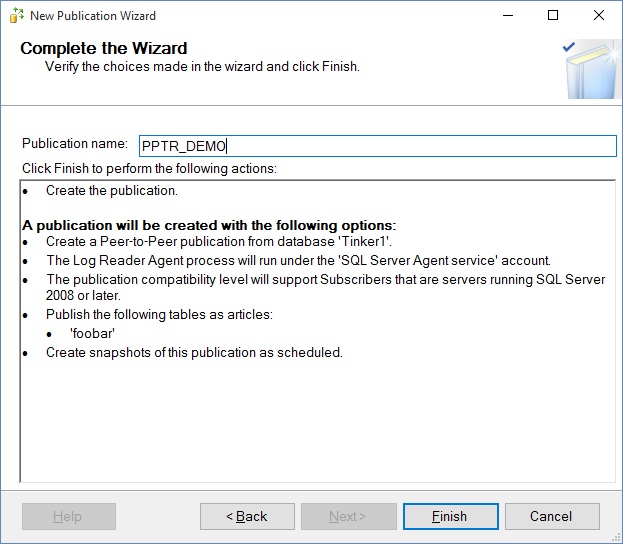The image size is (623, 544).
Task: Select the Log Reader Agent process line
Action: (x=298, y=261)
